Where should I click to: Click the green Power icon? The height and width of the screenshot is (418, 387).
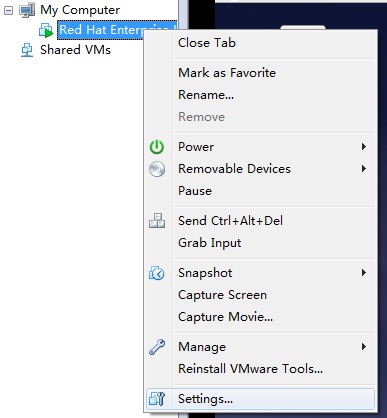tap(157, 147)
